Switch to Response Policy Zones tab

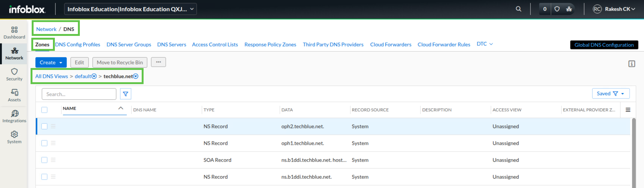pyautogui.click(x=270, y=44)
